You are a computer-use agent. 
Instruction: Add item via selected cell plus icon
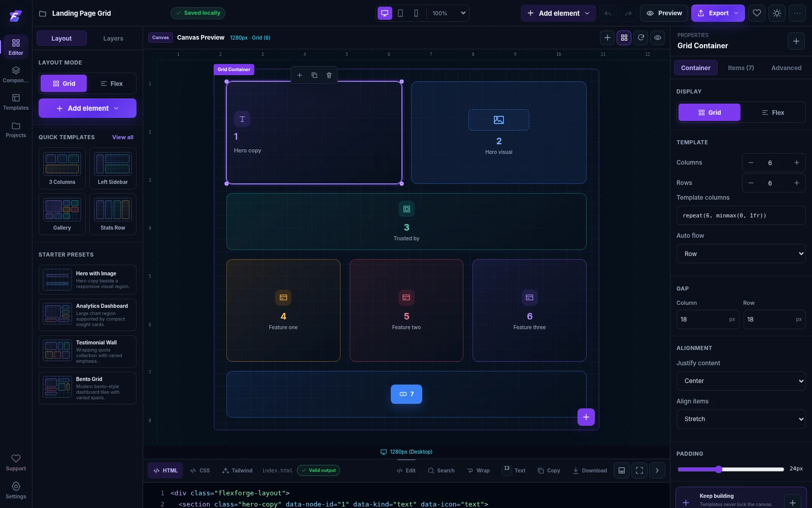[299, 75]
